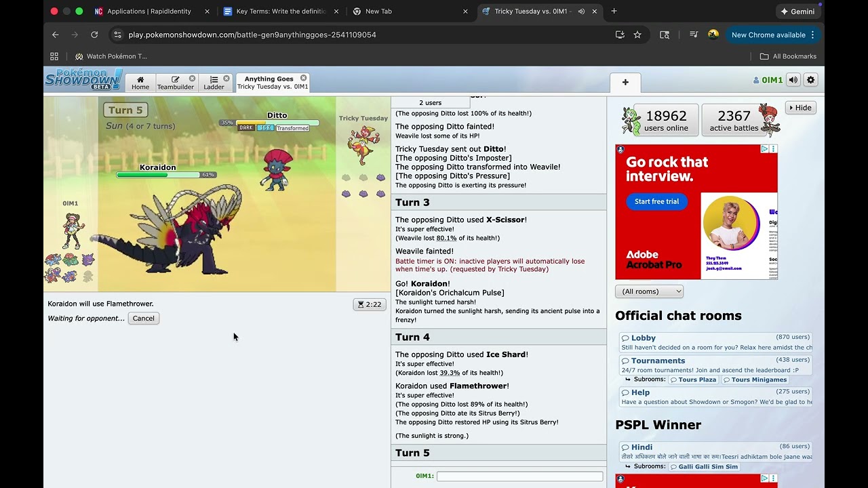Click Koraidon's green HP bar
Viewport: 868px width, 488px height.
(159, 175)
